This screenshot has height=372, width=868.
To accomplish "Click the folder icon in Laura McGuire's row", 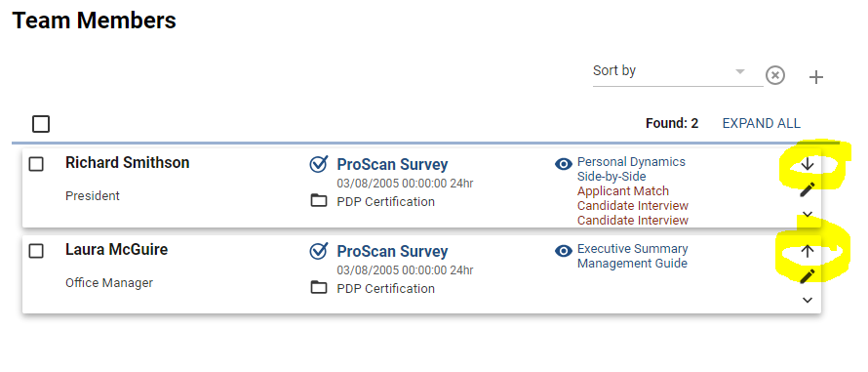I will (318, 287).
